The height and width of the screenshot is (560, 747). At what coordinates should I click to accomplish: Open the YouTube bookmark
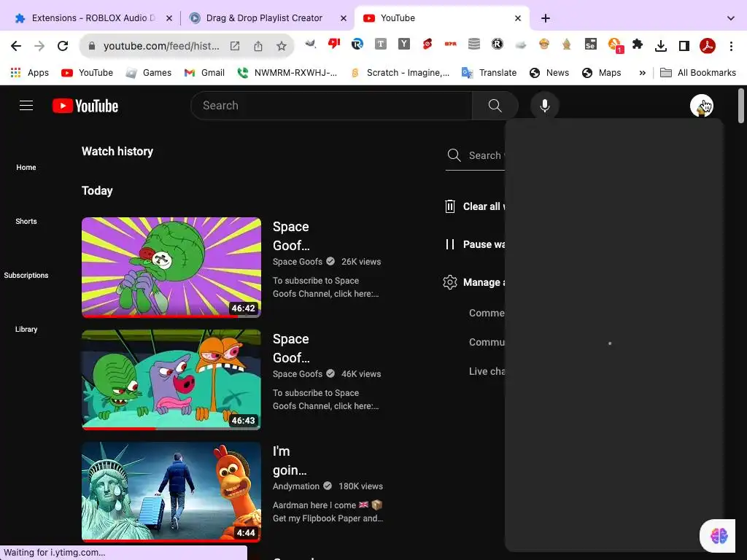click(88, 73)
